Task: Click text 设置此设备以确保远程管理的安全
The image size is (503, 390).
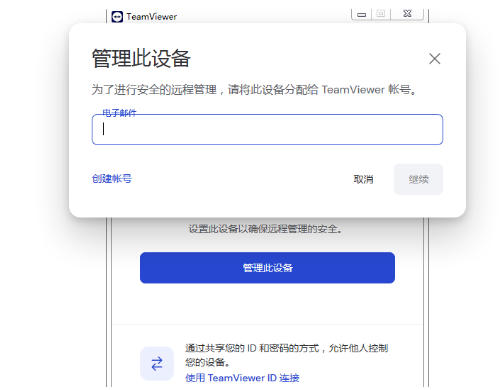Action: [x=266, y=229]
